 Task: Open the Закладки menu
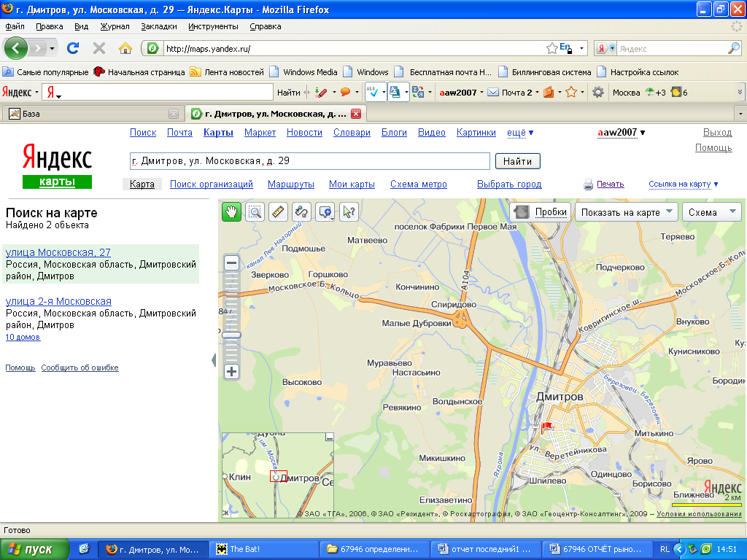pos(158,26)
